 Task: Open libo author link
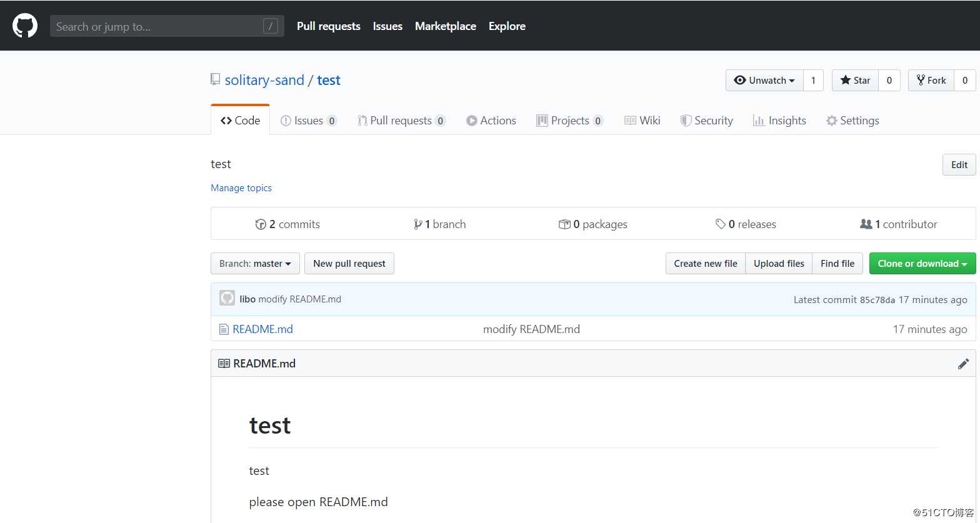(x=247, y=299)
